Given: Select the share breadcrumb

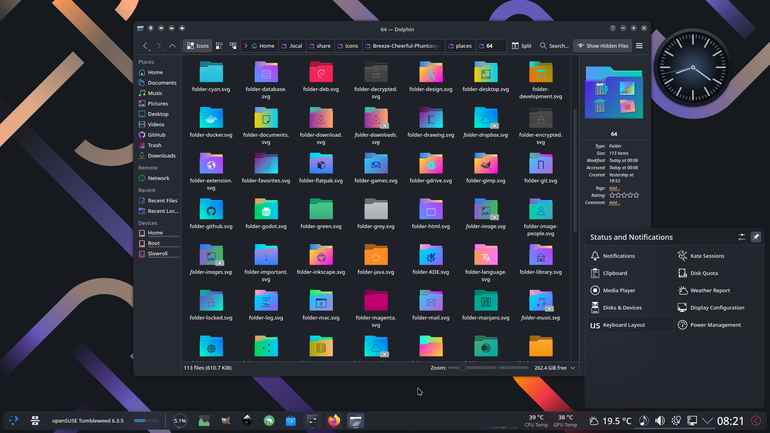Looking at the screenshot, I should [x=320, y=46].
